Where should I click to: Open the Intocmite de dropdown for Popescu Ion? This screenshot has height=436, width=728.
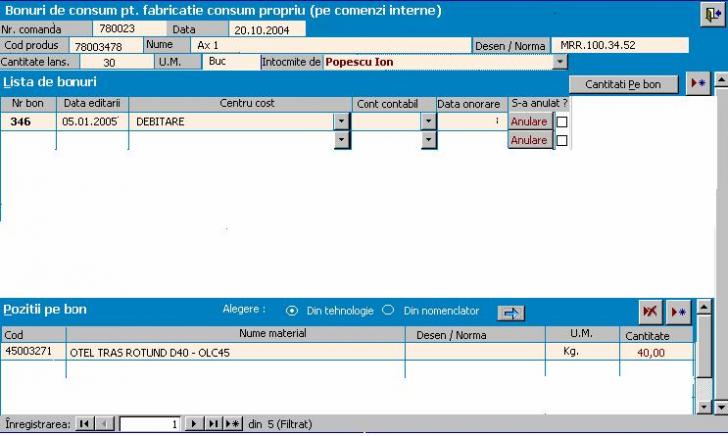(559, 62)
